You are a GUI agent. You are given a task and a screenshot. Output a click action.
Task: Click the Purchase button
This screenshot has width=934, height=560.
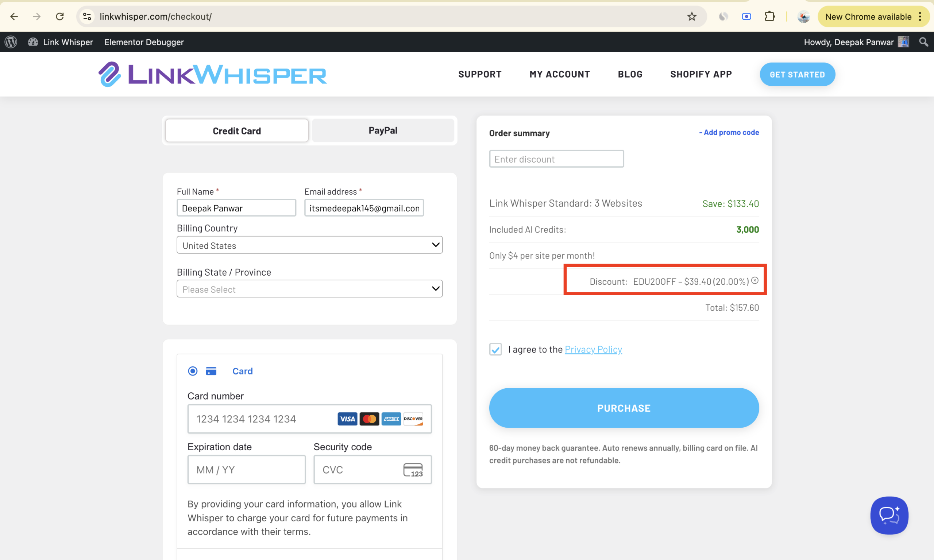pos(624,408)
